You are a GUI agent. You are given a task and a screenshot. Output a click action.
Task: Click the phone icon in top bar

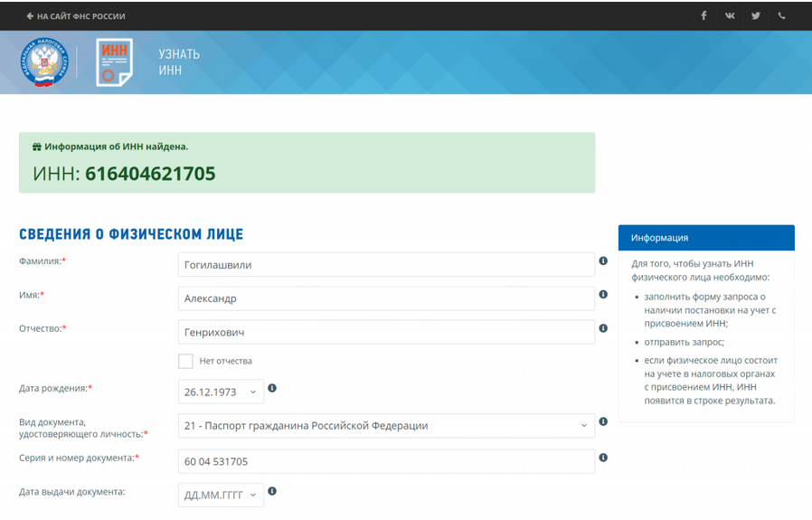(782, 15)
